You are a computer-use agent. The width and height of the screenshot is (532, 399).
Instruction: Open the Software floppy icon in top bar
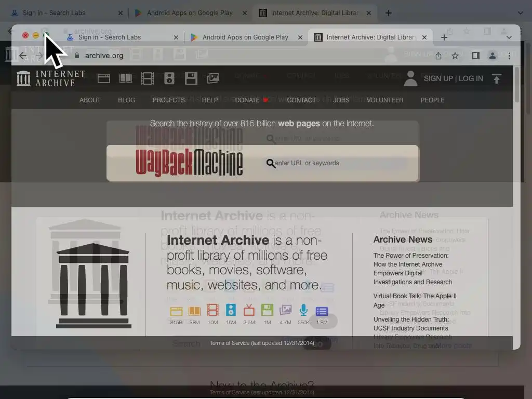point(191,78)
